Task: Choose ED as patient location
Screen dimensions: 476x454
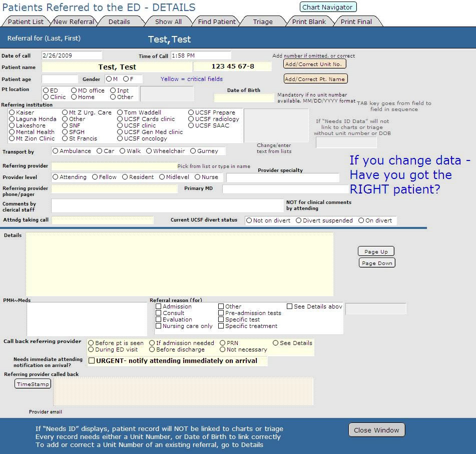Action: pos(46,90)
